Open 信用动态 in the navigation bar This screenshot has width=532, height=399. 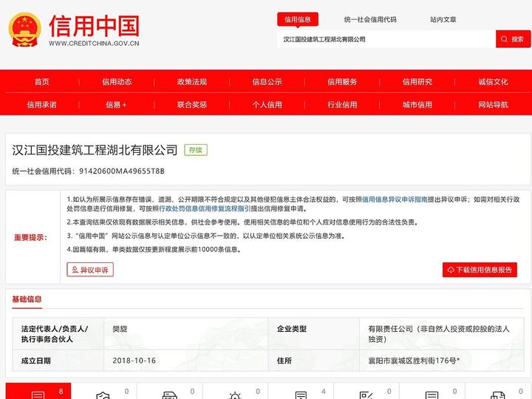pyautogui.click(x=117, y=82)
